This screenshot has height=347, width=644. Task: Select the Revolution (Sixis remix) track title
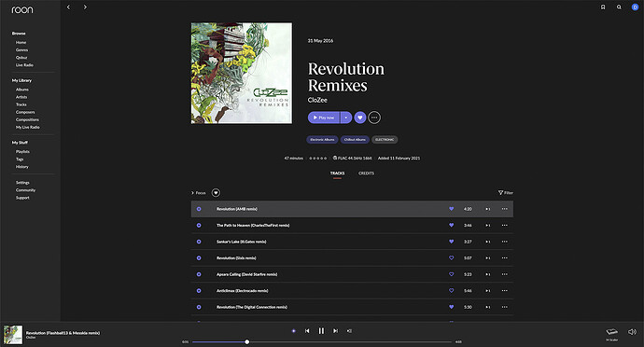tap(236, 257)
